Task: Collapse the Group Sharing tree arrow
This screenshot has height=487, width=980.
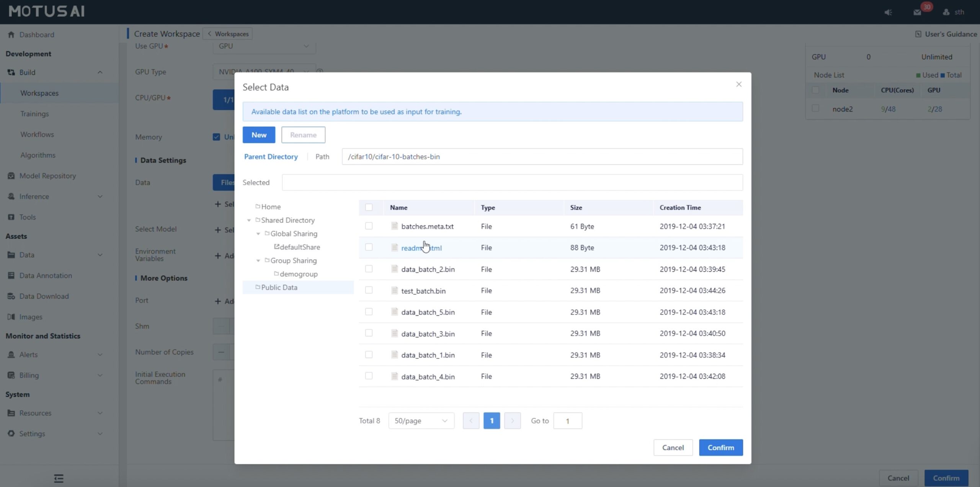Action: tap(258, 260)
